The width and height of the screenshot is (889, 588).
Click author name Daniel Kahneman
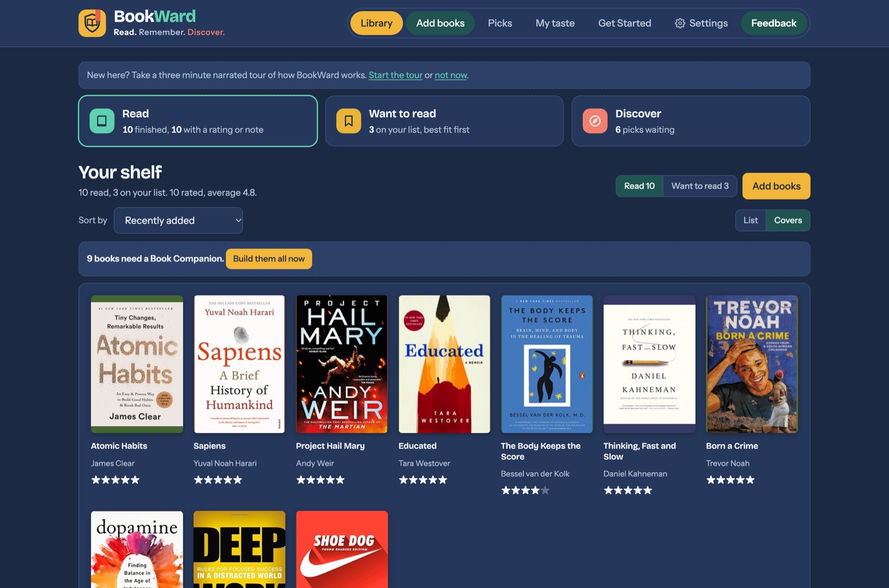[635, 473]
